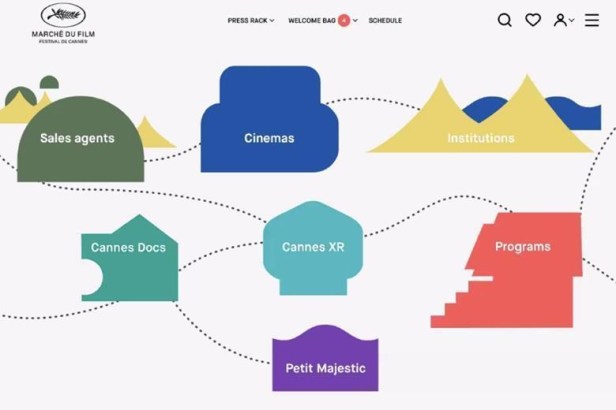The image size is (616, 410).
Task: Select the Cannes Docs ticket shape
Action: point(130,260)
